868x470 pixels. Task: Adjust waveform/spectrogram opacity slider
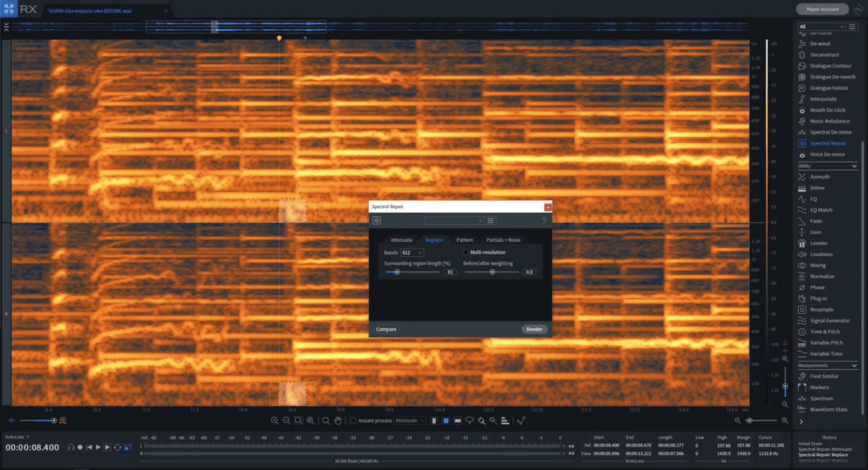click(54, 421)
